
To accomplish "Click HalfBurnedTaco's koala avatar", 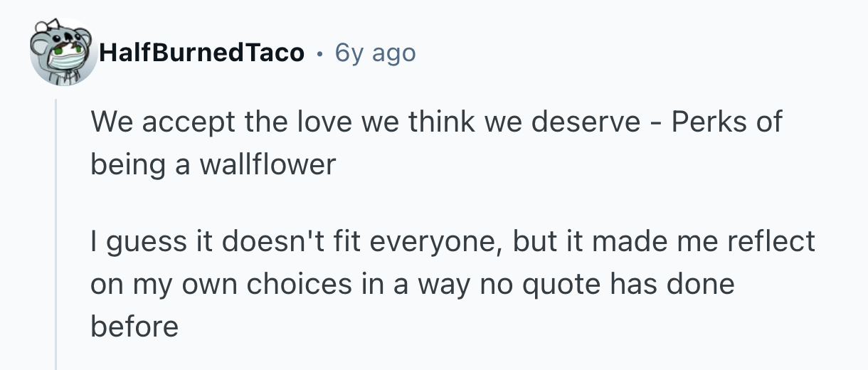I will click(x=62, y=51).
